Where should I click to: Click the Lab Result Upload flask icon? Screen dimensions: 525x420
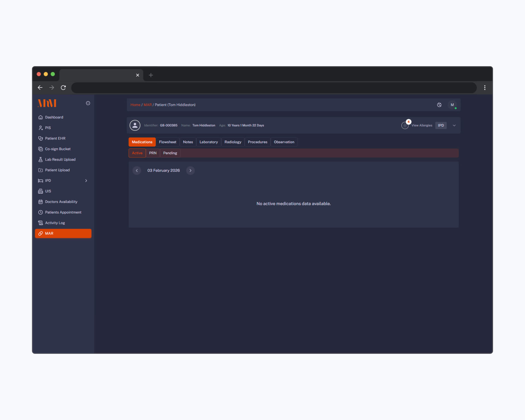point(40,159)
